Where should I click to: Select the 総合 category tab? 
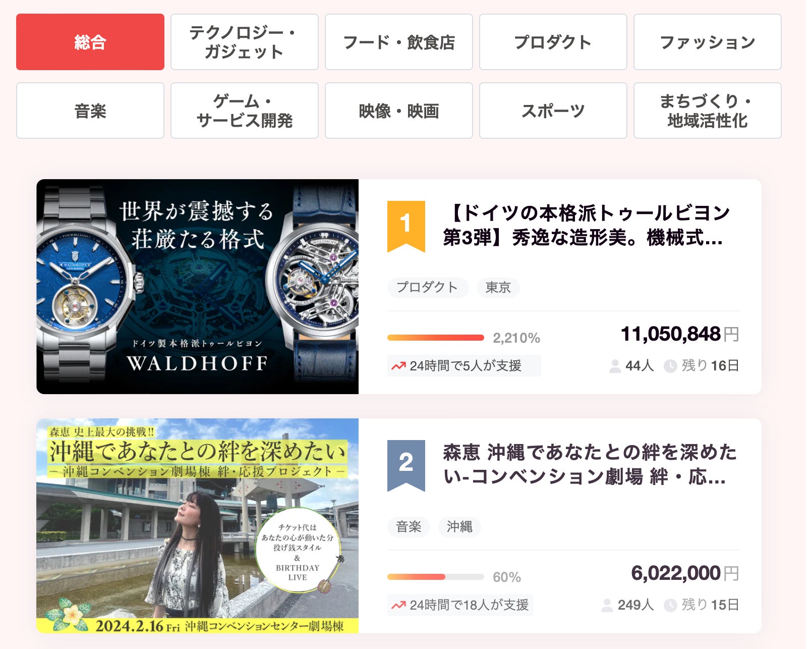pyautogui.click(x=90, y=42)
